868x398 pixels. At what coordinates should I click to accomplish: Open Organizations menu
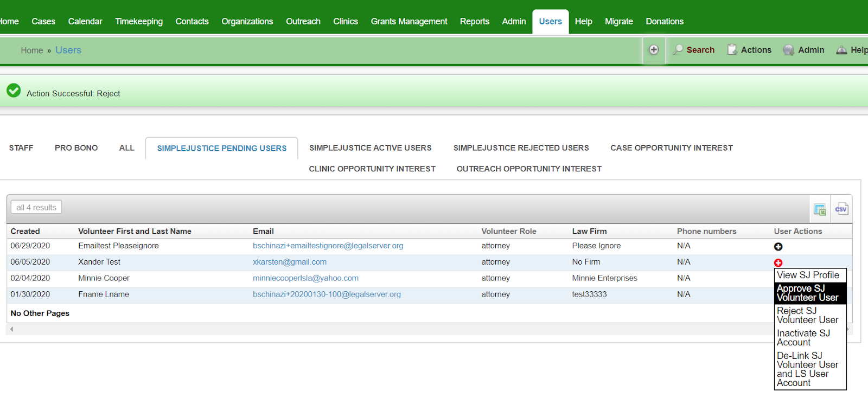(x=247, y=21)
